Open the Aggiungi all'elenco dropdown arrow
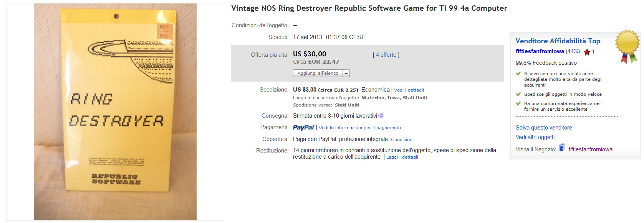This screenshot has width=644, height=223. 346,73
